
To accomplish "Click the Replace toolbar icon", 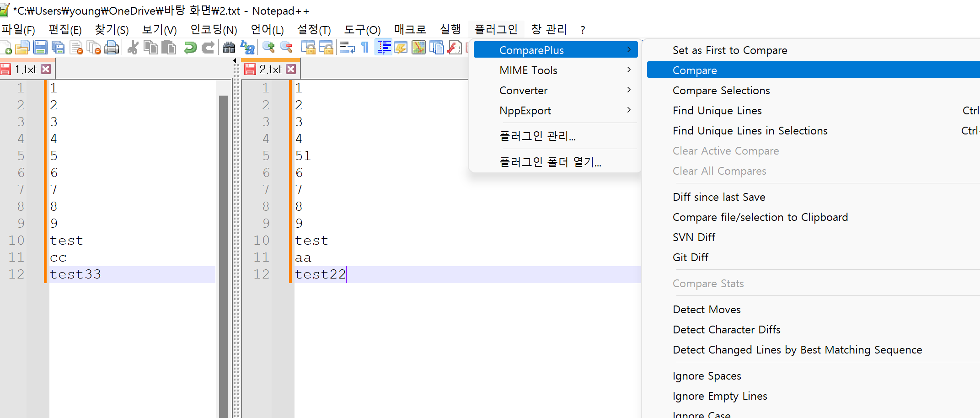I will (247, 48).
